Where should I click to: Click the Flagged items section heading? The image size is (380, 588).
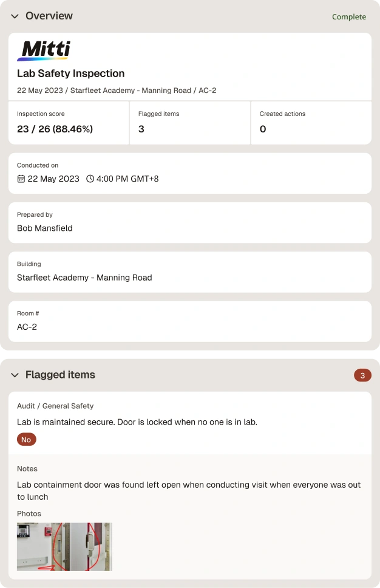[x=60, y=375]
